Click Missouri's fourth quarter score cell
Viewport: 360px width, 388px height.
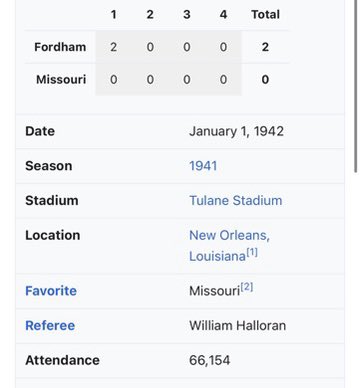point(223,80)
